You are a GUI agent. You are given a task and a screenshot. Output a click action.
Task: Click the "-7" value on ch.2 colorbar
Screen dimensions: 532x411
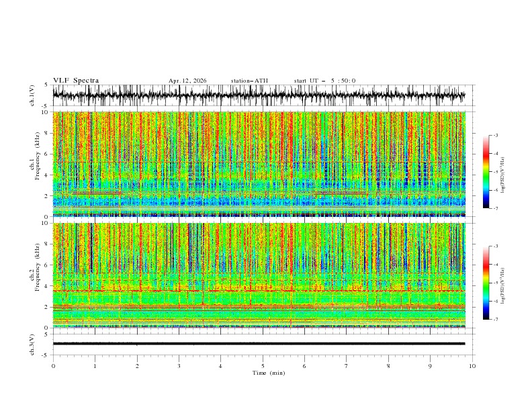(495, 319)
